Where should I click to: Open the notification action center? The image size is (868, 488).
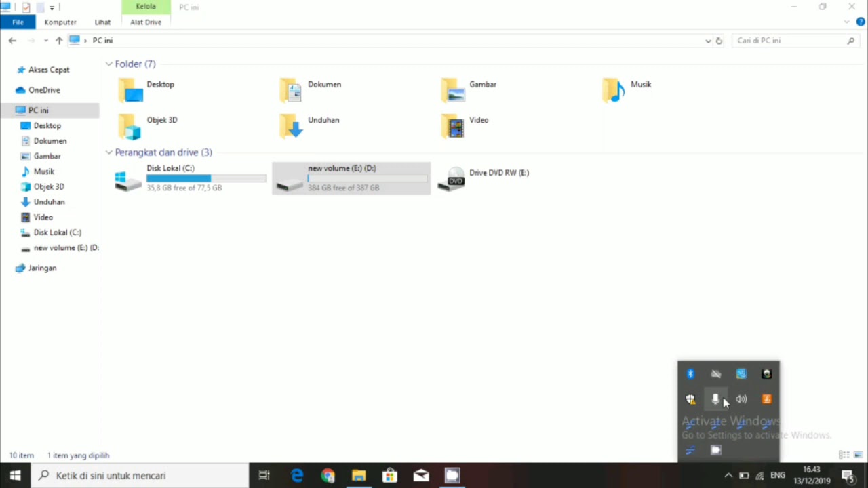click(x=848, y=476)
